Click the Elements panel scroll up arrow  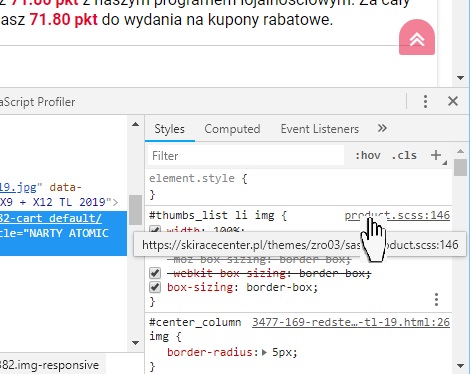135,125
